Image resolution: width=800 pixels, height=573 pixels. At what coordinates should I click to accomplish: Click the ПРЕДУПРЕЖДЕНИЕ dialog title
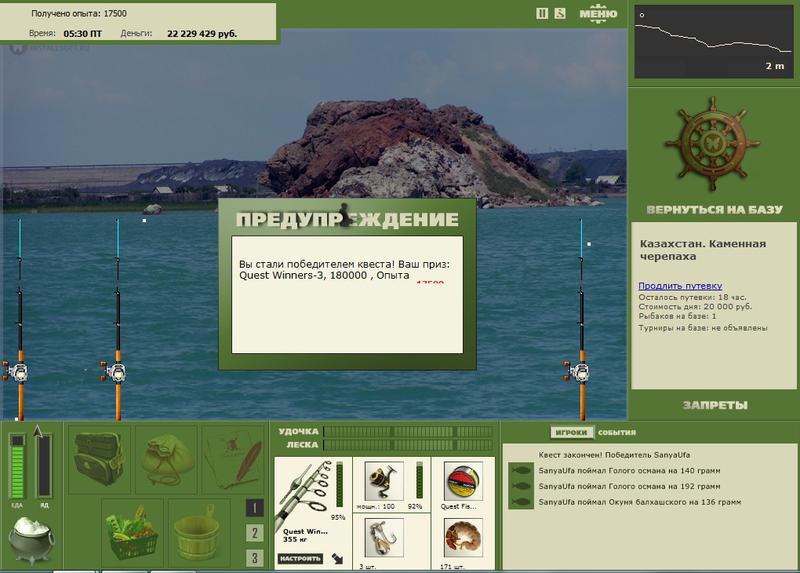coord(347,219)
